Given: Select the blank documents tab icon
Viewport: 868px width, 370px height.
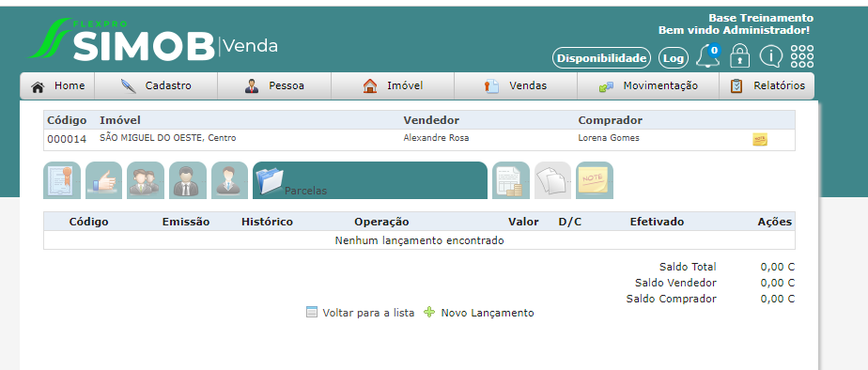Looking at the screenshot, I should point(552,180).
